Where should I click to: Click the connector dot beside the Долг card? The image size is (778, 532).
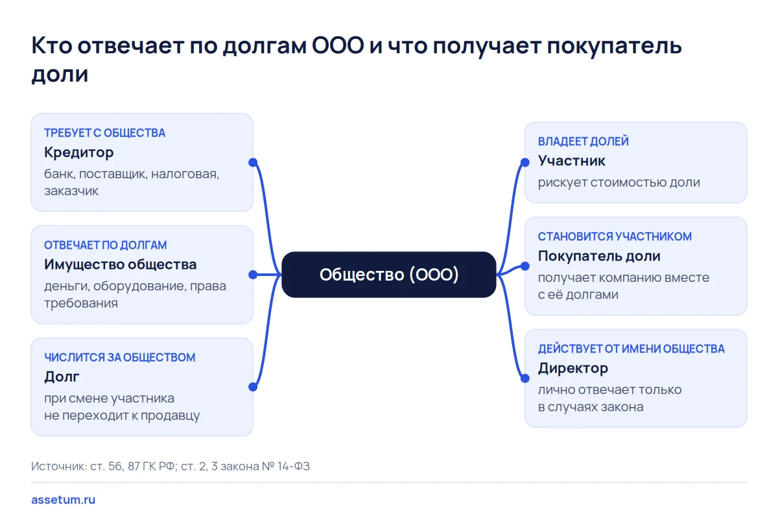tap(253, 387)
